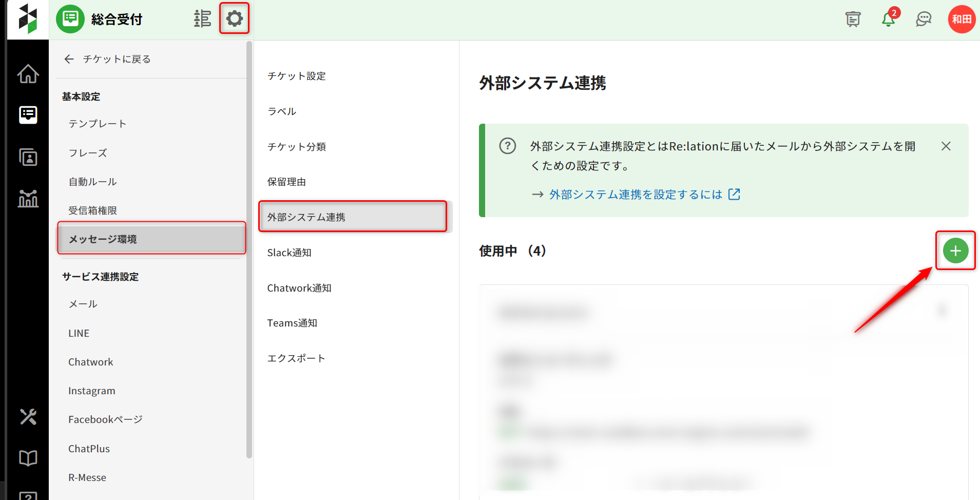The height and width of the screenshot is (500, 980).
Task: Click the notification bell icon
Action: [888, 20]
